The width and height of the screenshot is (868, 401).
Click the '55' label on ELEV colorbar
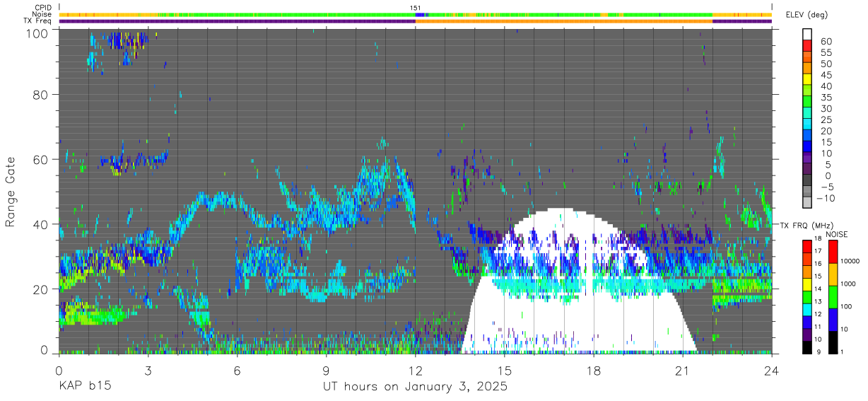tap(827, 52)
